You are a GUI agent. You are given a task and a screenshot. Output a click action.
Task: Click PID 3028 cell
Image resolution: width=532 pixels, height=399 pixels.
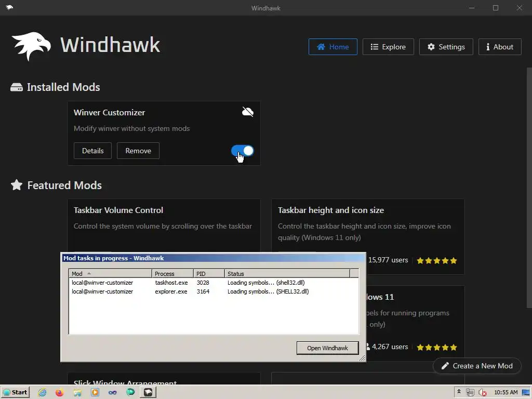click(x=203, y=283)
